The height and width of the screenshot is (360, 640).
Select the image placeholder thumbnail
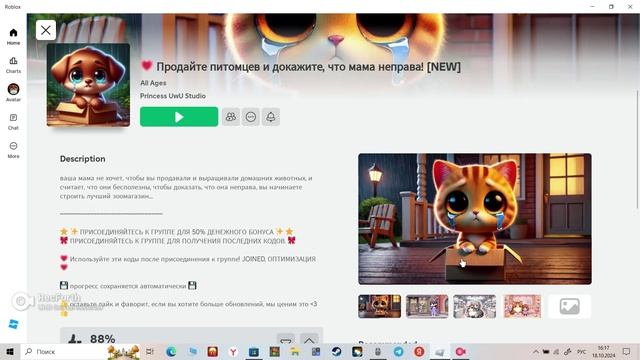[569, 306]
